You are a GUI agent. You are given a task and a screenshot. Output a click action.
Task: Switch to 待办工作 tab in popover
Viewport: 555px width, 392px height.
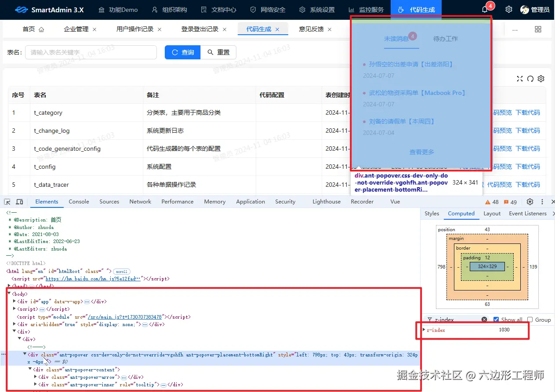tap(446, 39)
